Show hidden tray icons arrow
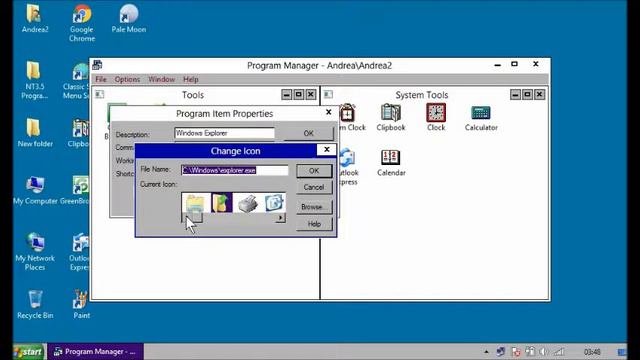Screen dimensions: 640x360 [x=486, y=351]
